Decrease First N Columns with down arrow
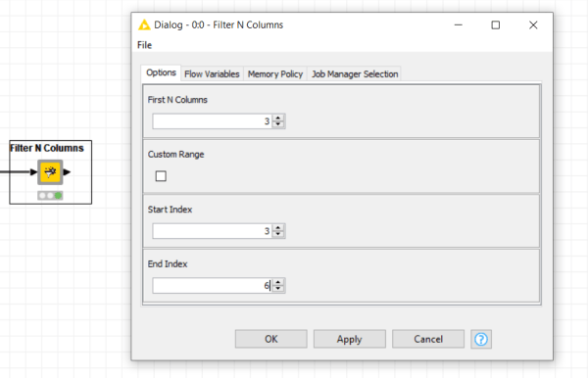 pos(278,124)
